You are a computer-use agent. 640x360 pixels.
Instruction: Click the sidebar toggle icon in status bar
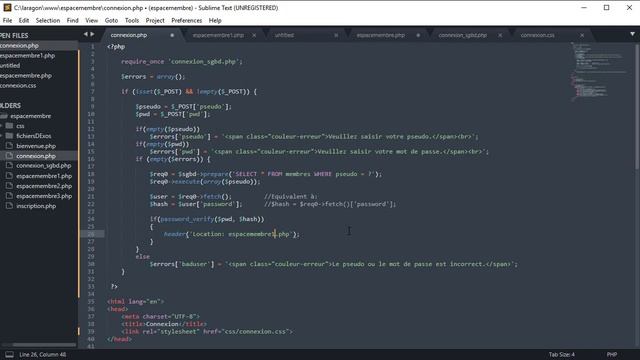[9, 354]
